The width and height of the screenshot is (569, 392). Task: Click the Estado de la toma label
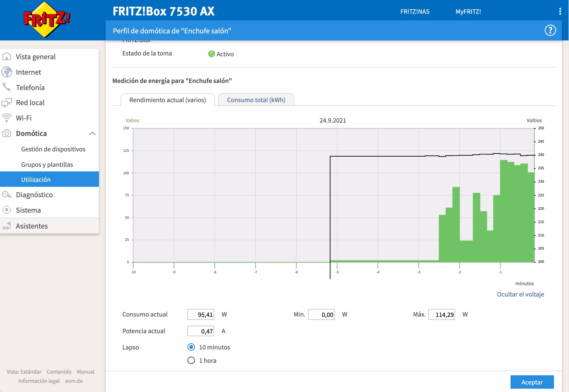pyautogui.click(x=147, y=53)
